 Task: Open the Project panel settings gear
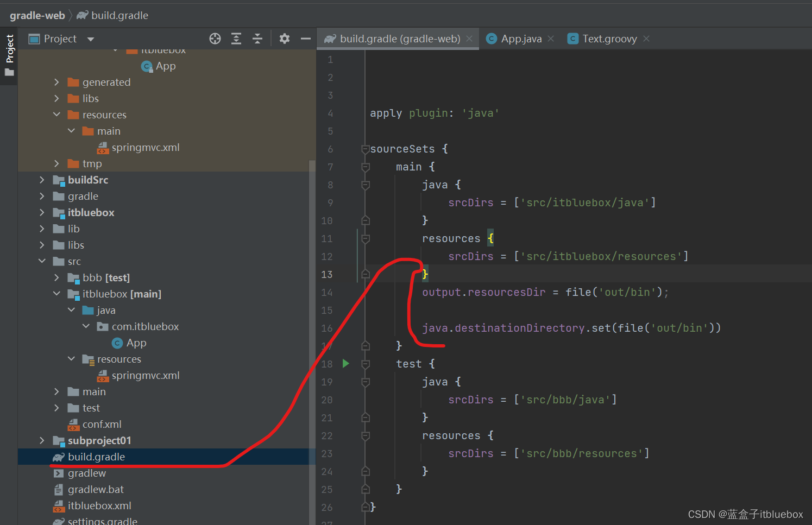pyautogui.click(x=284, y=39)
